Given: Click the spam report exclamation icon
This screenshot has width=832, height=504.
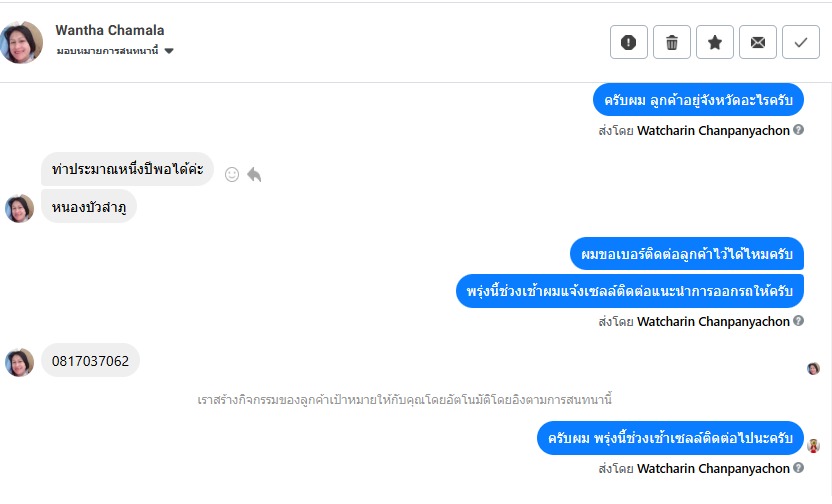Looking at the screenshot, I should [628, 42].
